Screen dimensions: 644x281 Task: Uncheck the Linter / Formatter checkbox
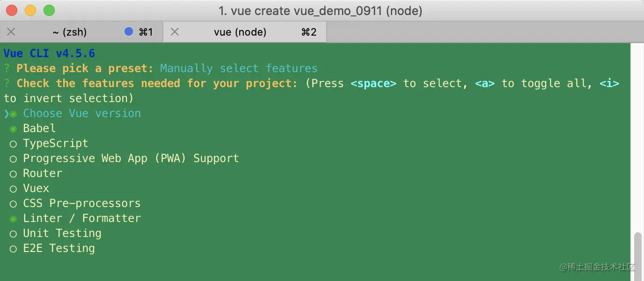(13, 219)
